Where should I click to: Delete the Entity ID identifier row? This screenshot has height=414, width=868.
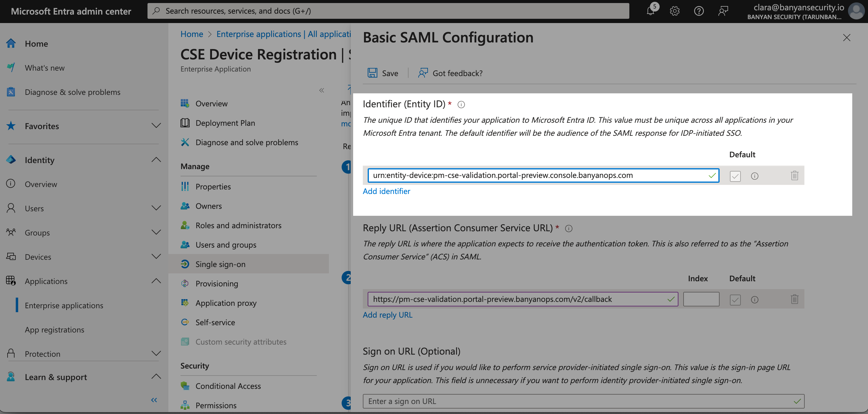click(x=794, y=175)
